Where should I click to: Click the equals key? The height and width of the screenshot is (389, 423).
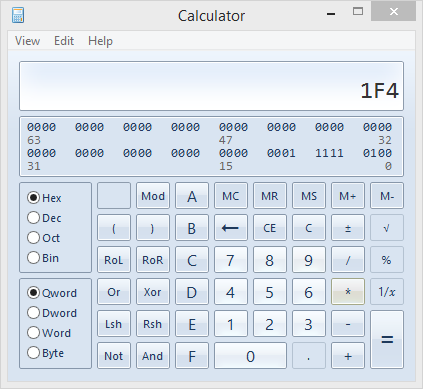click(387, 340)
